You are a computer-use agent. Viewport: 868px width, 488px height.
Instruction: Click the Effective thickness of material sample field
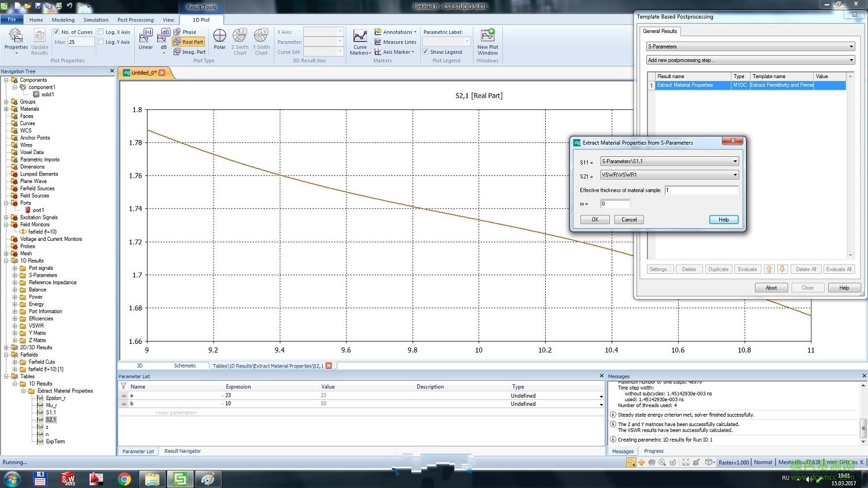coord(701,190)
